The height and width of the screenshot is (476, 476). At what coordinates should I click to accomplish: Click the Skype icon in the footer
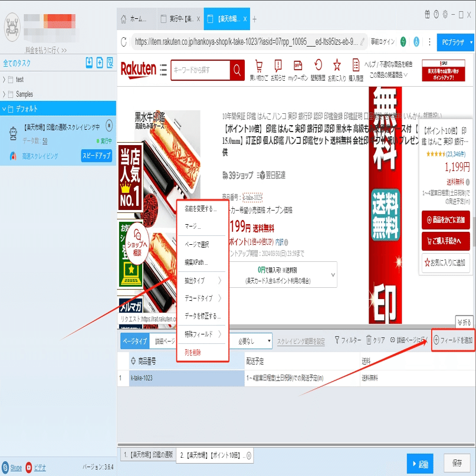point(5,467)
